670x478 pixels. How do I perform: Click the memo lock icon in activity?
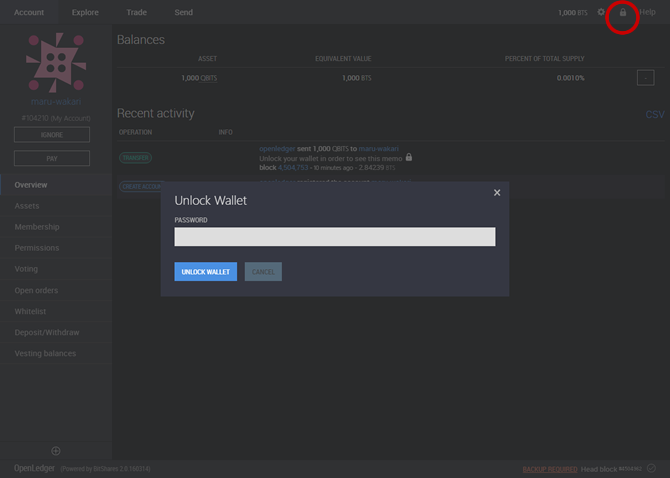tap(409, 157)
